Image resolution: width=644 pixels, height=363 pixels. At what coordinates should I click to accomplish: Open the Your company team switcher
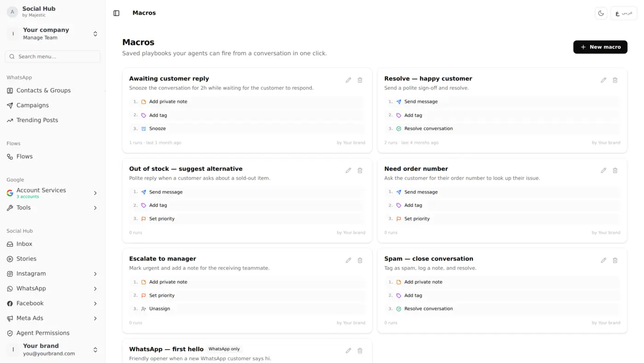coord(53,34)
